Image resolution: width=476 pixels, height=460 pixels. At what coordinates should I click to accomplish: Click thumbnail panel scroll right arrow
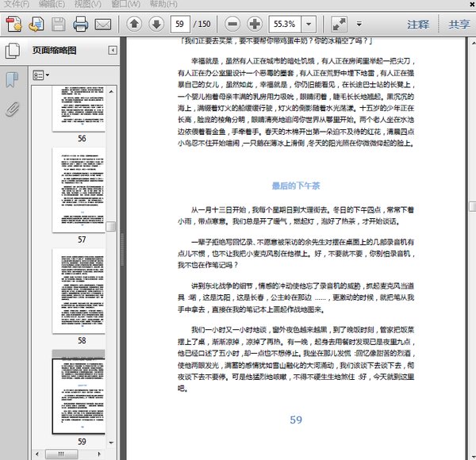[x=99, y=454]
